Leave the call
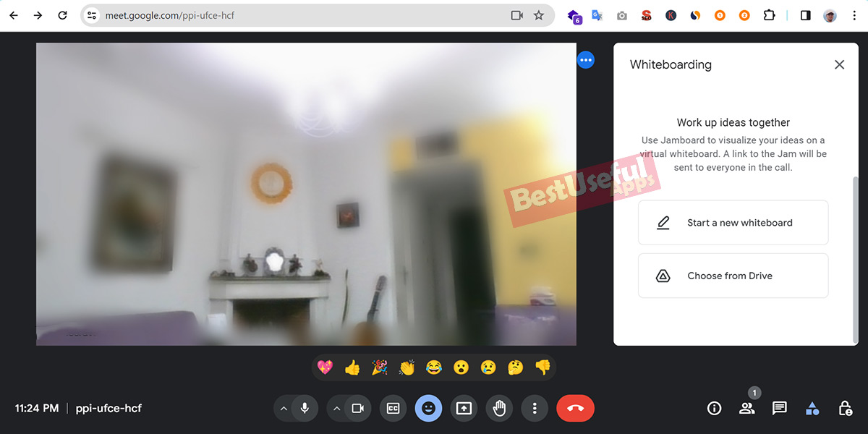 pyautogui.click(x=575, y=408)
